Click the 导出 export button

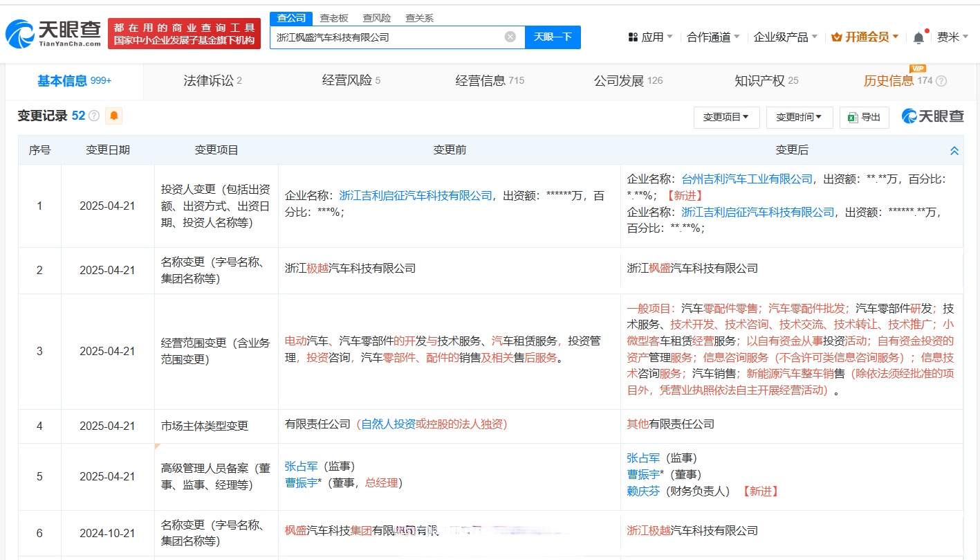coord(865,118)
